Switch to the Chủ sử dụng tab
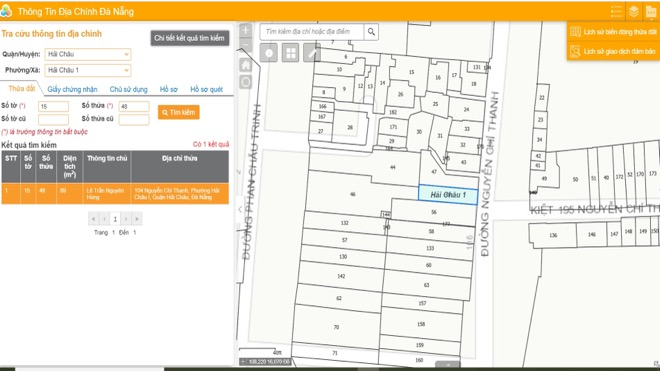This screenshot has height=371, width=660. (x=128, y=89)
